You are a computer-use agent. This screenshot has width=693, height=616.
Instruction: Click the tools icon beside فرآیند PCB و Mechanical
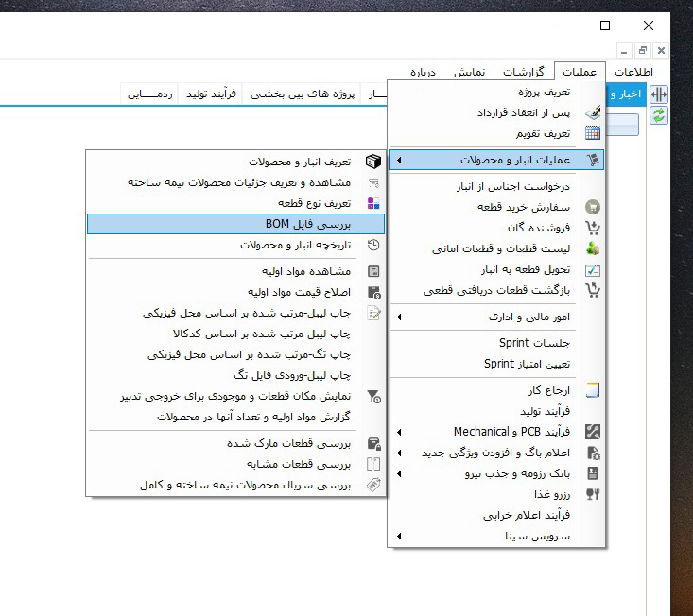pyautogui.click(x=593, y=432)
